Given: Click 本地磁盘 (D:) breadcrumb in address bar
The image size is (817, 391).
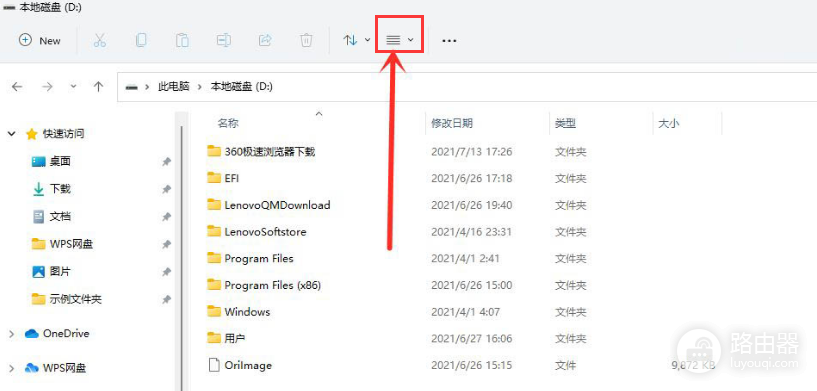Looking at the screenshot, I should tap(241, 87).
